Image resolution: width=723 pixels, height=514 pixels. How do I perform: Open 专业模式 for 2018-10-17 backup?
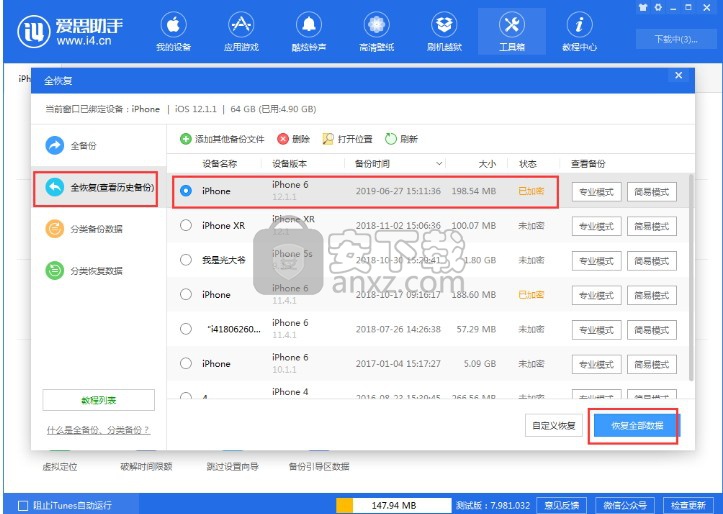pyautogui.click(x=596, y=295)
